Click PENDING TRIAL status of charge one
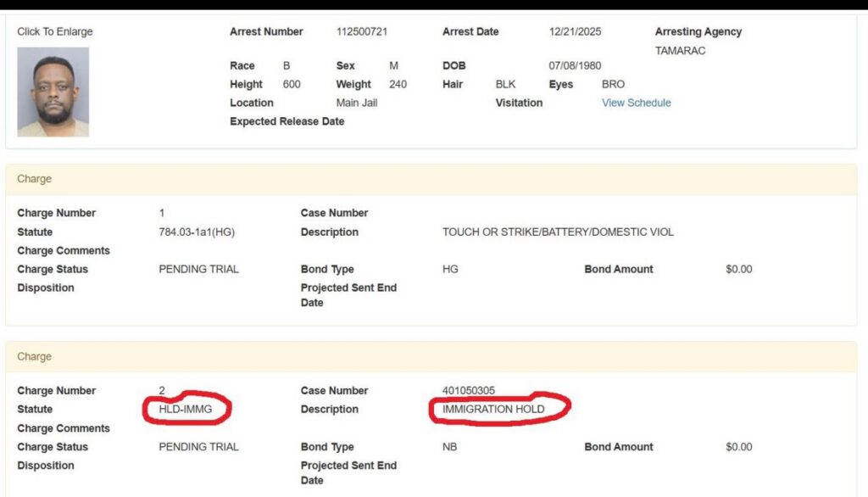868x497 pixels. pos(198,270)
